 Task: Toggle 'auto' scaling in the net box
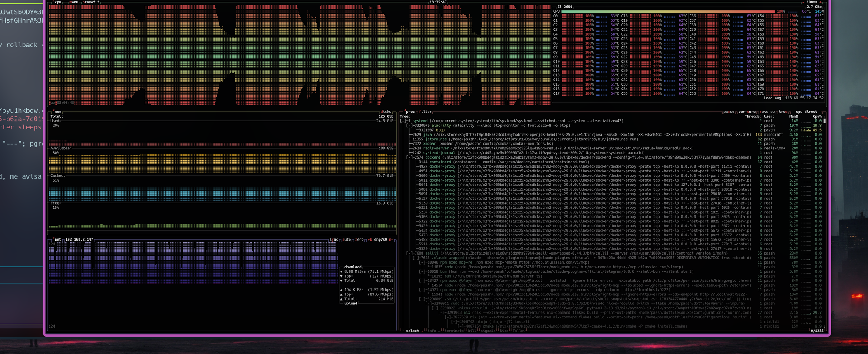[347, 239]
